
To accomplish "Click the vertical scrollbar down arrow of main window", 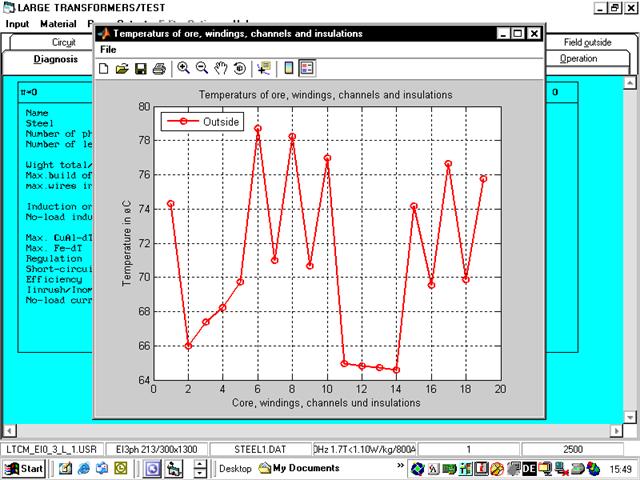I will coord(630,417).
